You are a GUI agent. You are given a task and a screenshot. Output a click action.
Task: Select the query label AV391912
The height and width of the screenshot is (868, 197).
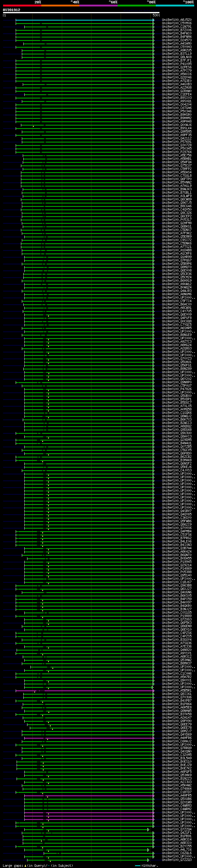11,10
